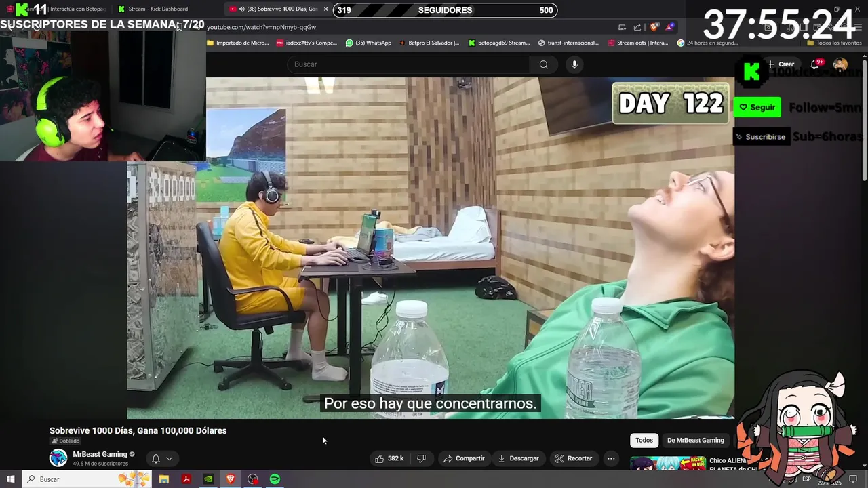
Task: Click the video title Sobrevive 1000 Días
Action: pos(138,430)
